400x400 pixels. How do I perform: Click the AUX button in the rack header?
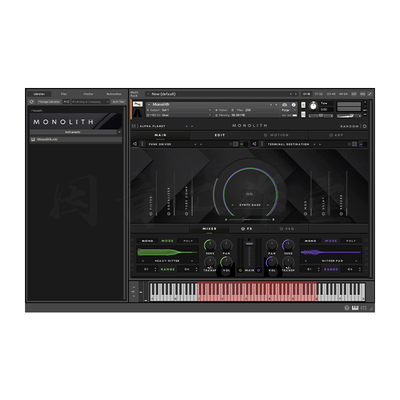[x=363, y=94]
